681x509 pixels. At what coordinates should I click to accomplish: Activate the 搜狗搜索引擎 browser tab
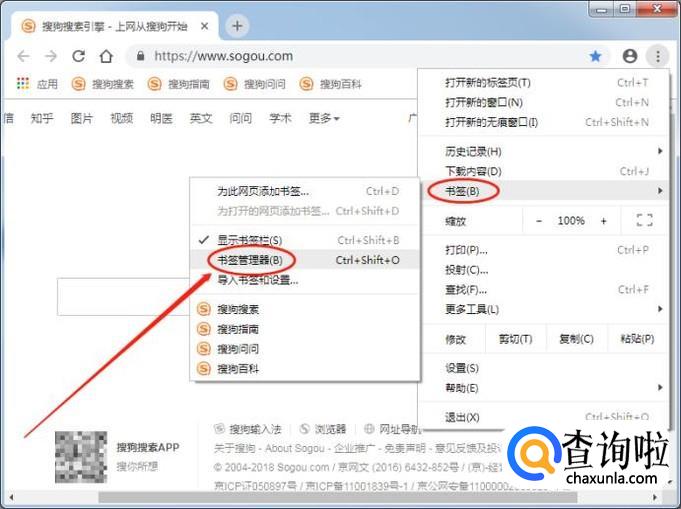pos(115,26)
